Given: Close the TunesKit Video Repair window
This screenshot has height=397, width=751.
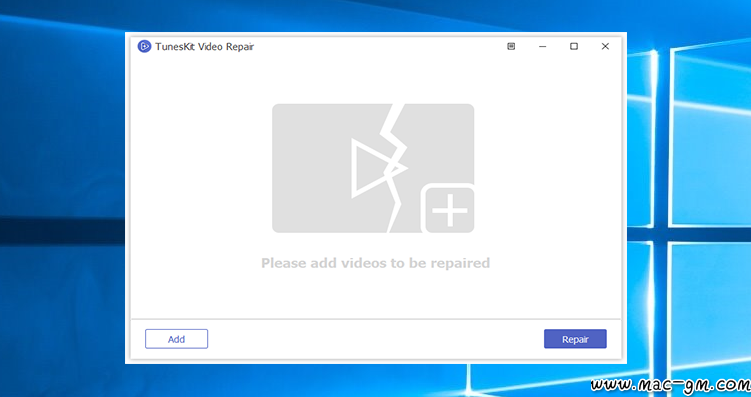Looking at the screenshot, I should tap(605, 46).
